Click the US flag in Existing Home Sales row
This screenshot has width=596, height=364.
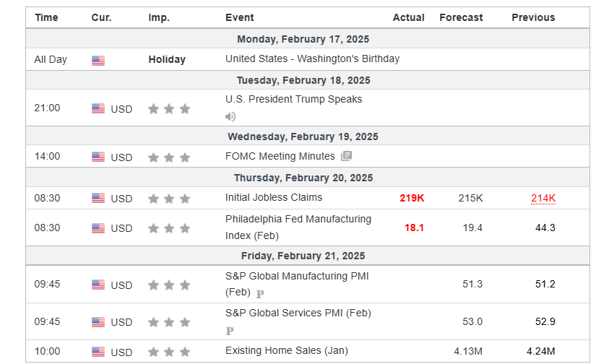[98, 352]
